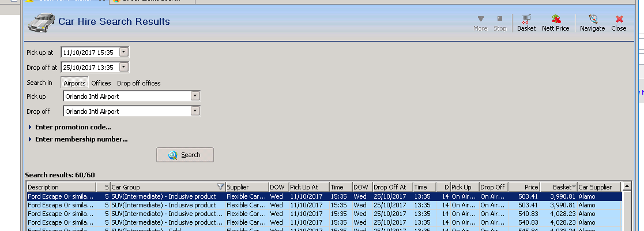The width and height of the screenshot is (644, 231).
Task: Click the price 540.83 in third row
Action: 528,214
